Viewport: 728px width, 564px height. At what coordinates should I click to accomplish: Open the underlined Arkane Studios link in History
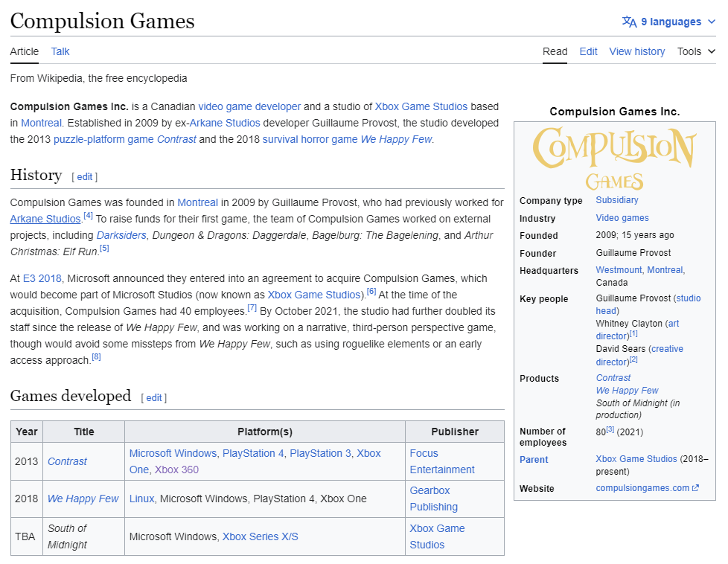(45, 219)
